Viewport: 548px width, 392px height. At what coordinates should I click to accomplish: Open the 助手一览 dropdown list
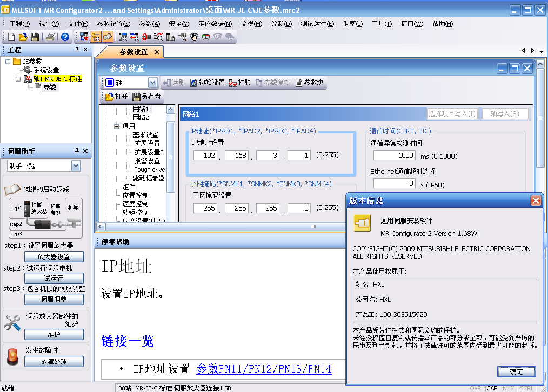click(76, 166)
